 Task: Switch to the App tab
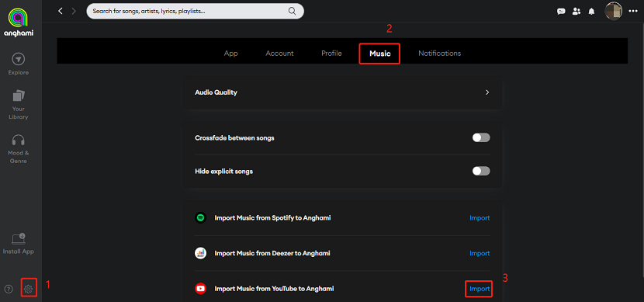tap(230, 54)
